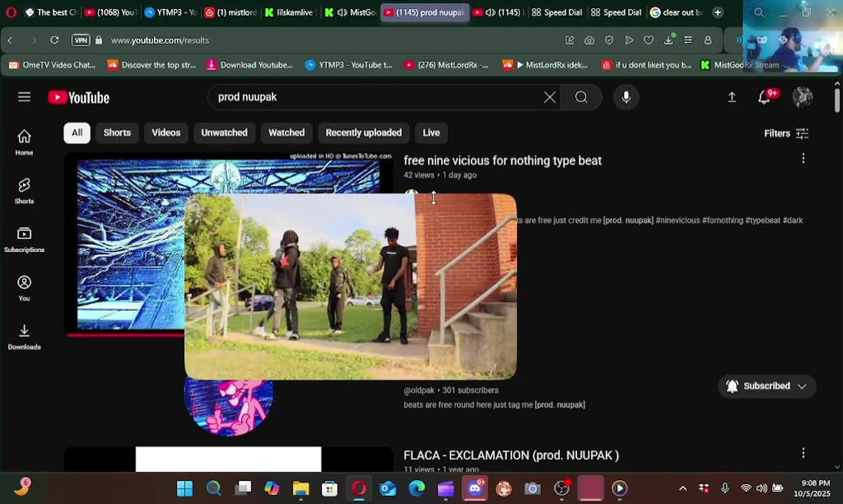Open Subscriptions in the sidebar
This screenshot has height=504, width=843.
[x=25, y=239]
